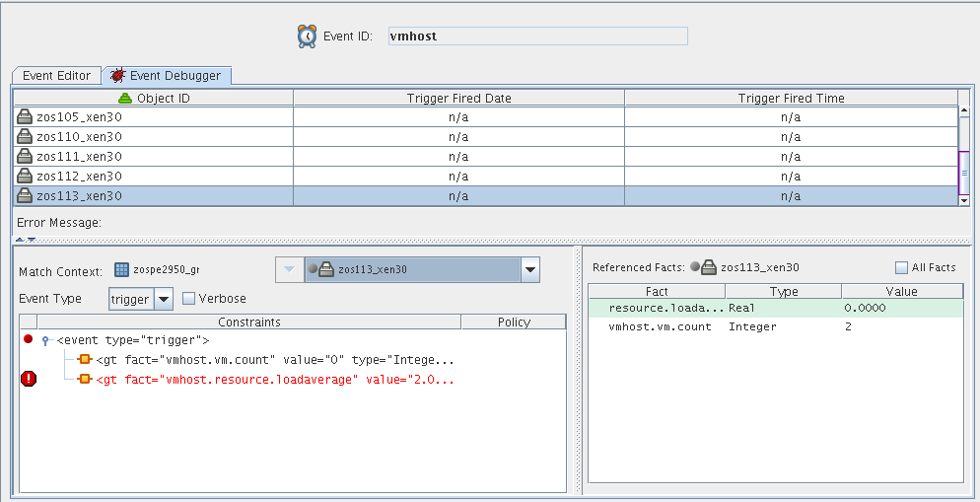980x502 pixels.
Task: Select the Event Debugger tab
Action: coord(167,75)
